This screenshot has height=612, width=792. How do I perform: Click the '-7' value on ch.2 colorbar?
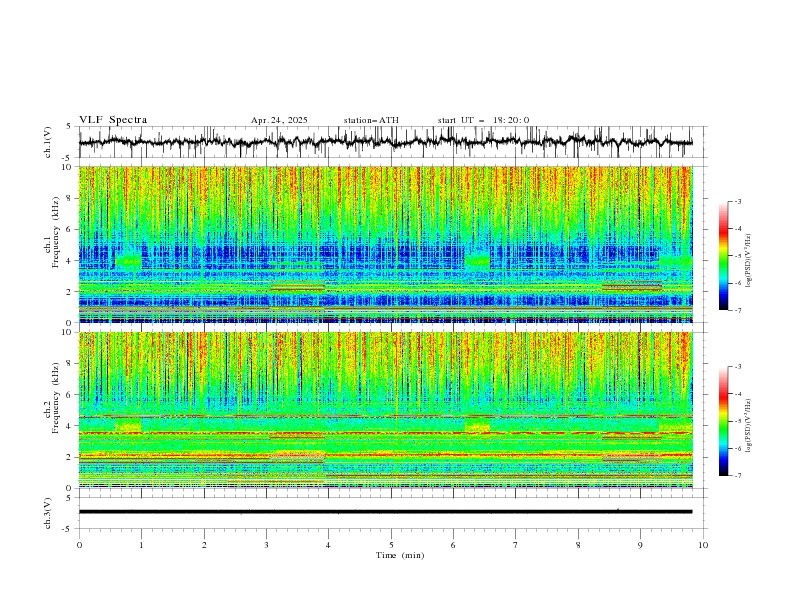coord(737,476)
